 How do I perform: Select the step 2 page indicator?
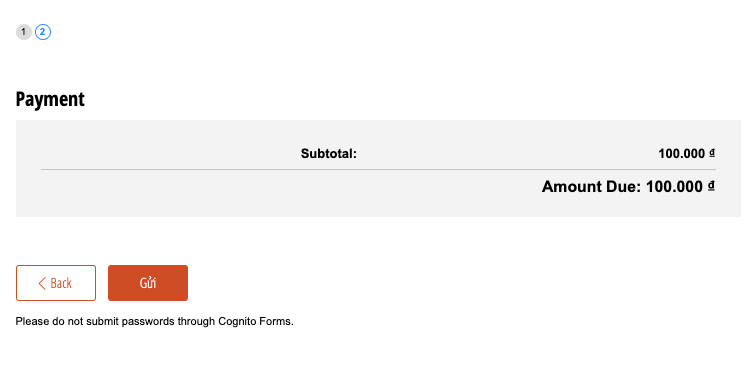43,32
